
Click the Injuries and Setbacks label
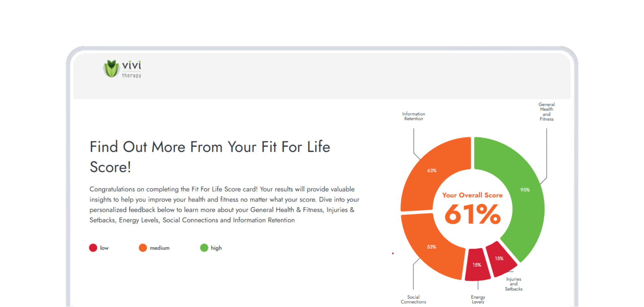(x=514, y=284)
